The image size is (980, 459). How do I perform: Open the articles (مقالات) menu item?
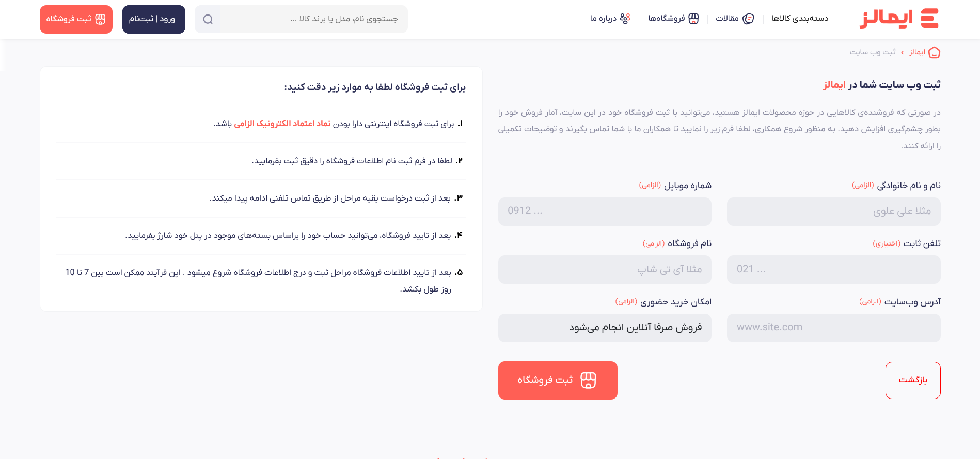click(x=727, y=19)
